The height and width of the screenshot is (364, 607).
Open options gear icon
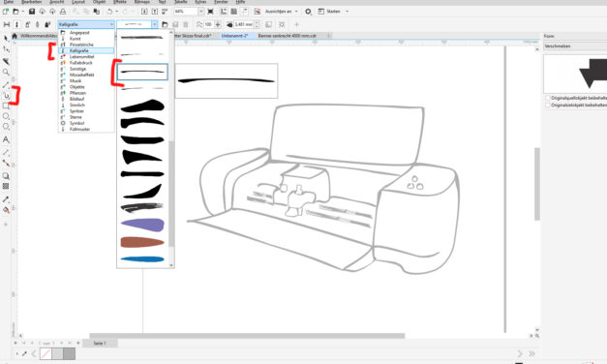(308, 12)
